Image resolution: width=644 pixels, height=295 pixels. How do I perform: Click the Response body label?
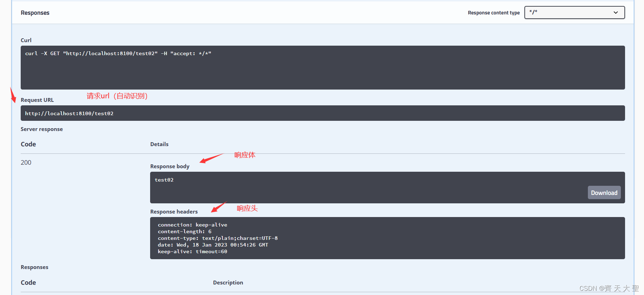170,166
